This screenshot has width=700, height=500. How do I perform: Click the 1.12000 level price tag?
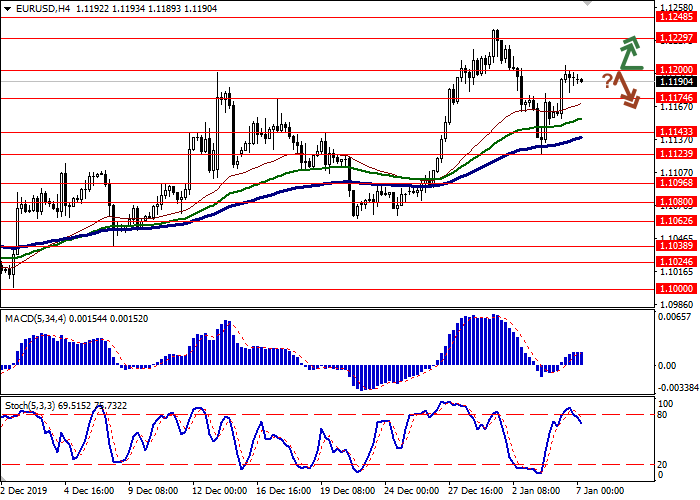pos(676,70)
